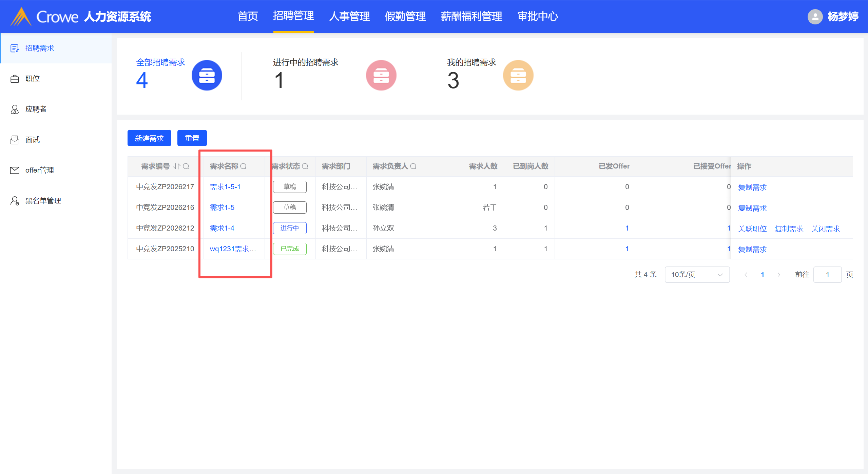868x474 pixels.
Task: Click the sort icon in 需求编号 header
Action: coord(177,166)
